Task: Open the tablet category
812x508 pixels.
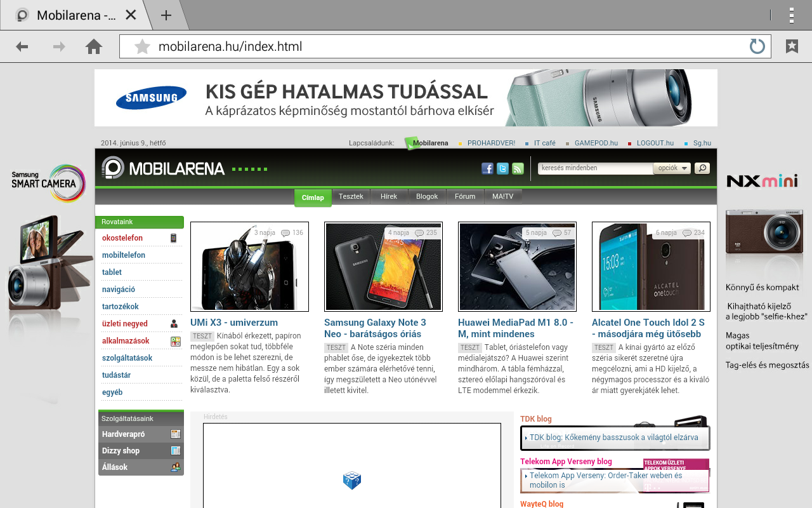Action: [112, 272]
